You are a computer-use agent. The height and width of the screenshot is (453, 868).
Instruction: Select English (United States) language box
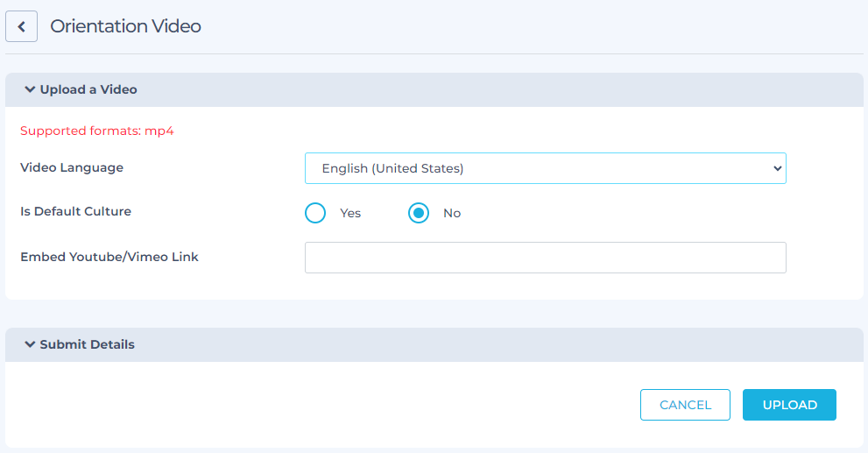point(546,168)
